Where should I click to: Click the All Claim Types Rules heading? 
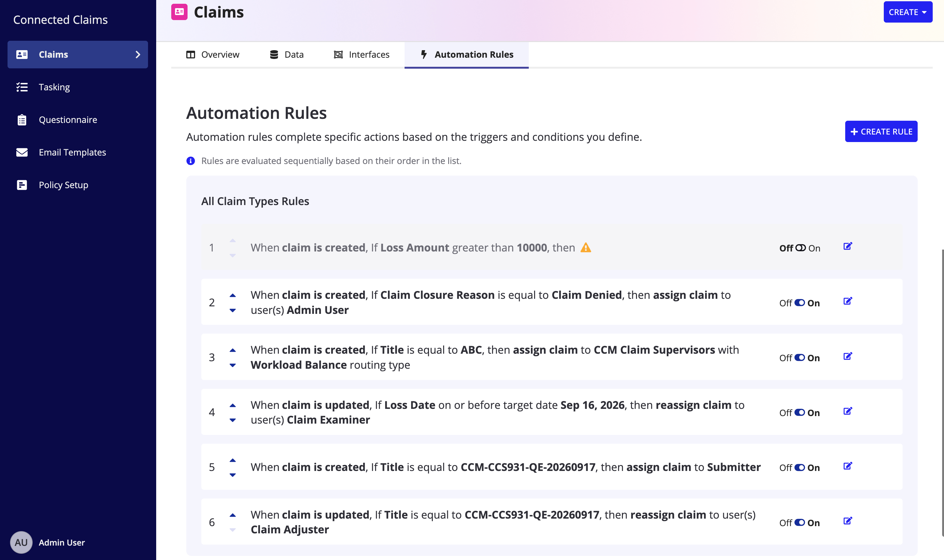click(x=255, y=201)
